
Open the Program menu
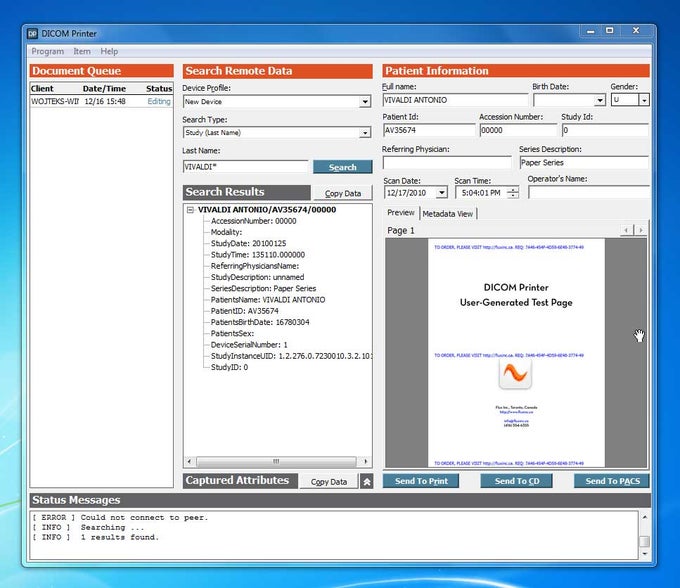(47, 51)
